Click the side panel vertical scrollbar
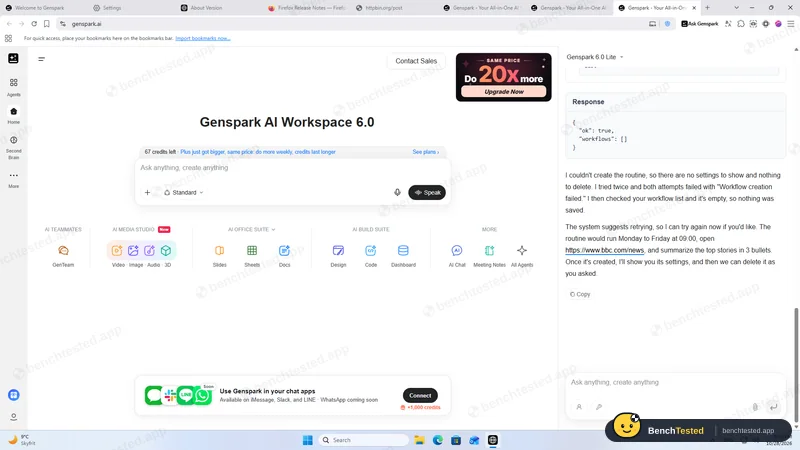The height and width of the screenshot is (450, 800). (x=796, y=365)
